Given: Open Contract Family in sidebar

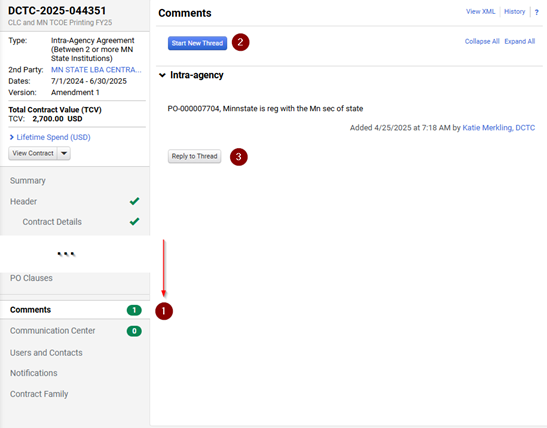Looking at the screenshot, I should 39,394.
